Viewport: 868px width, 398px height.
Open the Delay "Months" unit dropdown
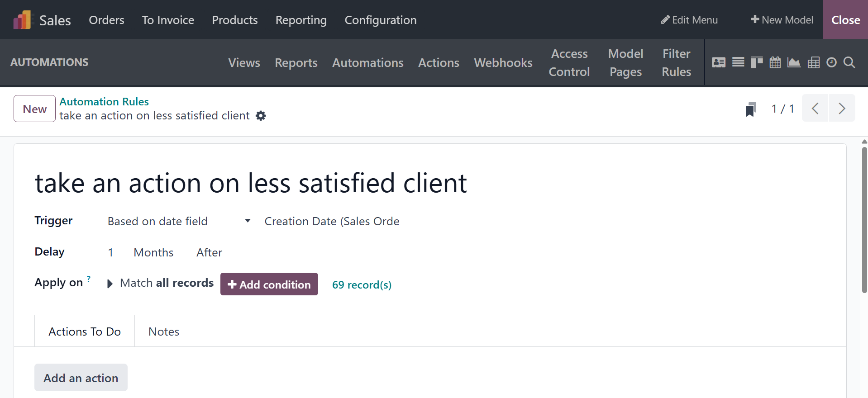click(153, 252)
